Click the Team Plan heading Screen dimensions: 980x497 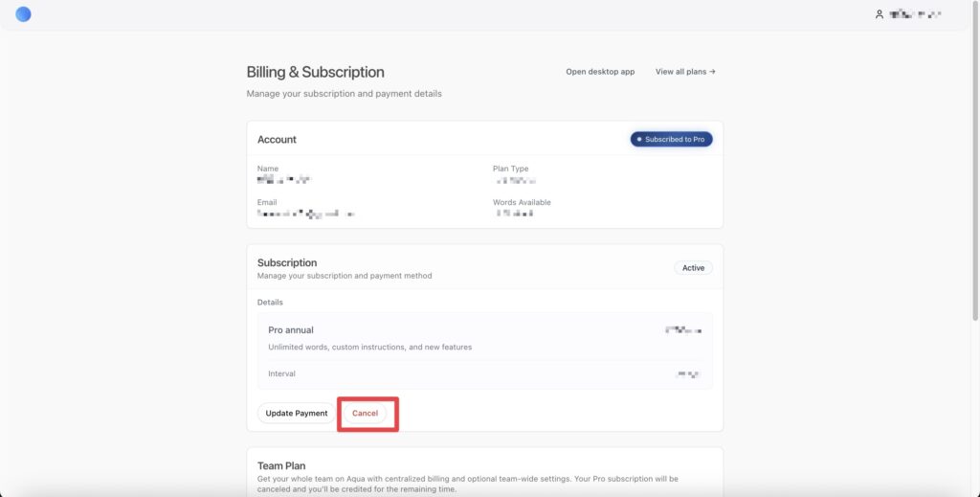pos(281,466)
